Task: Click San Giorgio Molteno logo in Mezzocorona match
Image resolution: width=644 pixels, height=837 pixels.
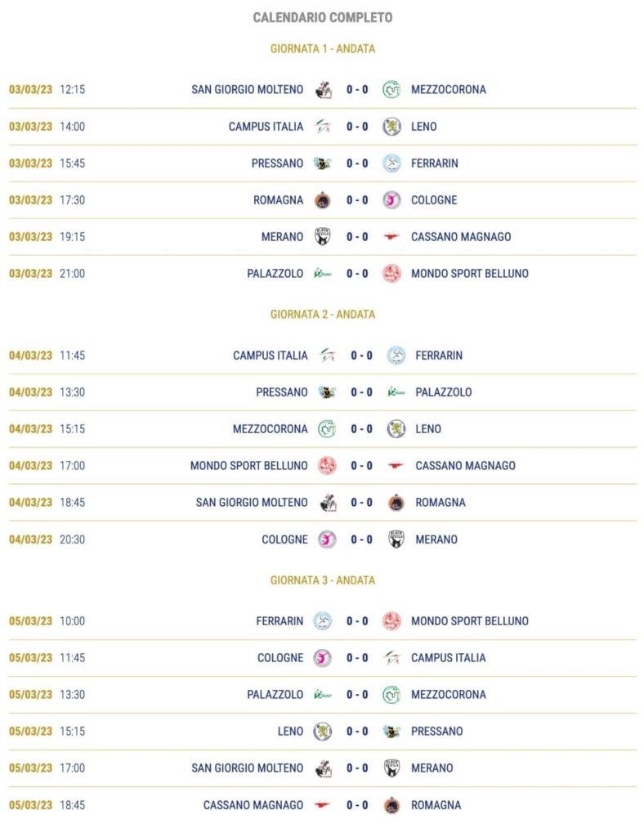Action: (323, 90)
